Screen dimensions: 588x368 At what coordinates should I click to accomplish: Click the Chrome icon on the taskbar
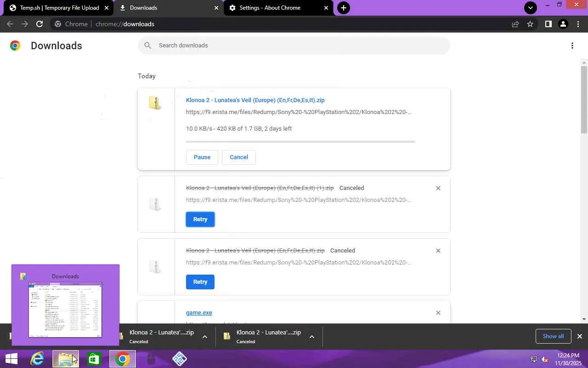[x=122, y=359]
